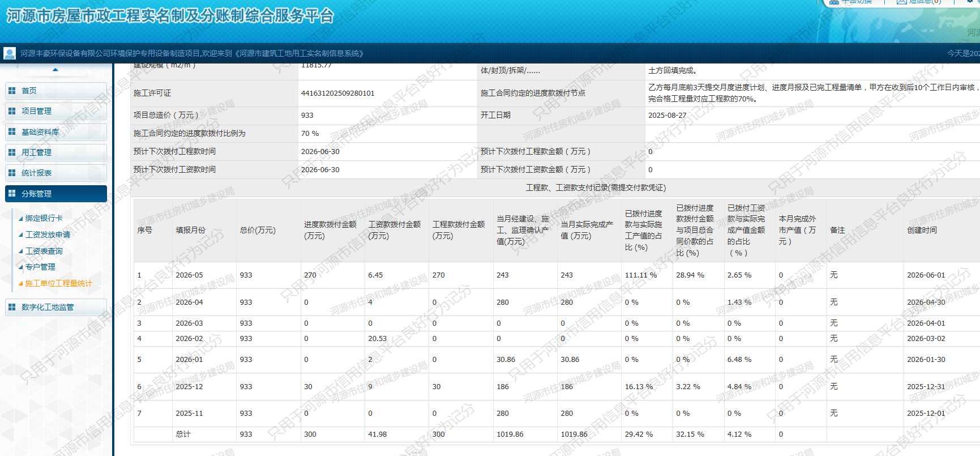Image resolution: width=980 pixels, height=456 pixels.
Task: Select 施工单位工程量统计 submenu item
Action: 59,283
